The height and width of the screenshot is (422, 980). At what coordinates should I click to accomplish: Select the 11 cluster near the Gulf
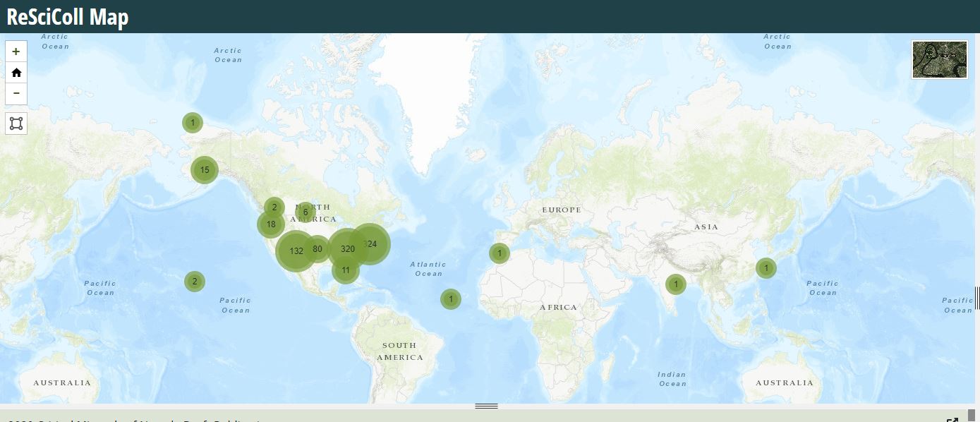(x=346, y=270)
